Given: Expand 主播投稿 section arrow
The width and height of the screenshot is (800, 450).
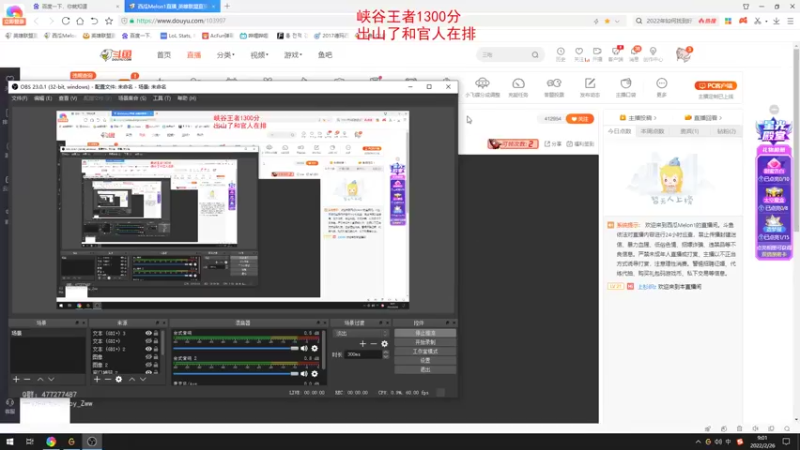Looking at the screenshot, I should tap(655, 118).
